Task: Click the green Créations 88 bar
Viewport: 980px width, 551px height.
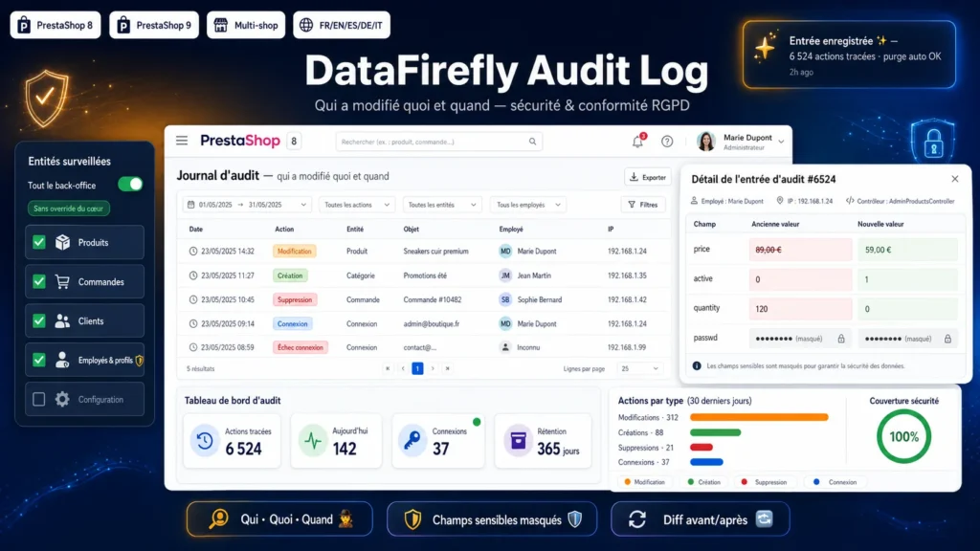Action: pos(715,432)
